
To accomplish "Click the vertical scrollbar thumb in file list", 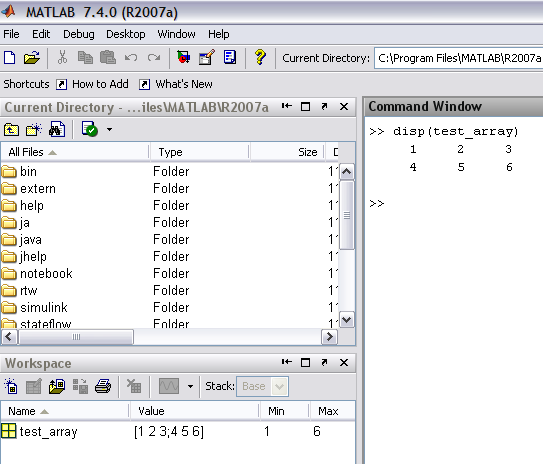I will 347,215.
